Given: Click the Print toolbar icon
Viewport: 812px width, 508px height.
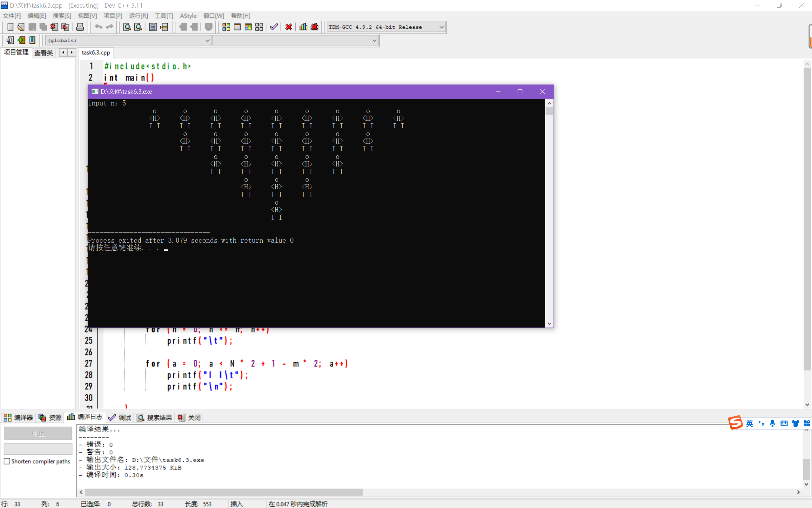Looking at the screenshot, I should click(80, 27).
